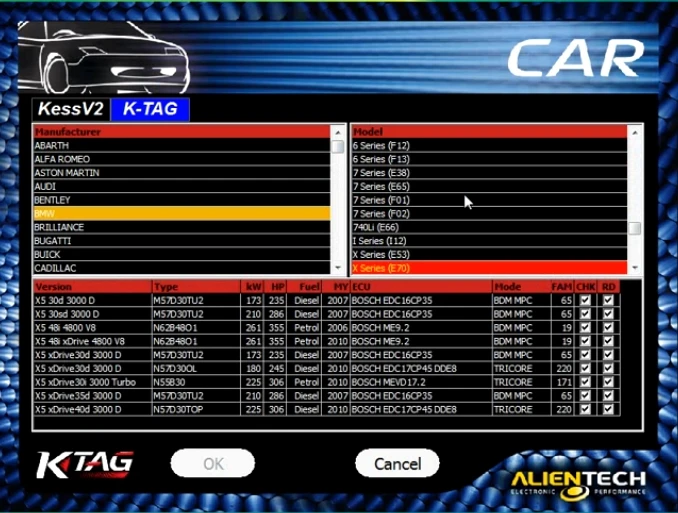The width and height of the screenshot is (678, 513).
Task: Click Model list scroll up arrow
Action: click(x=635, y=132)
